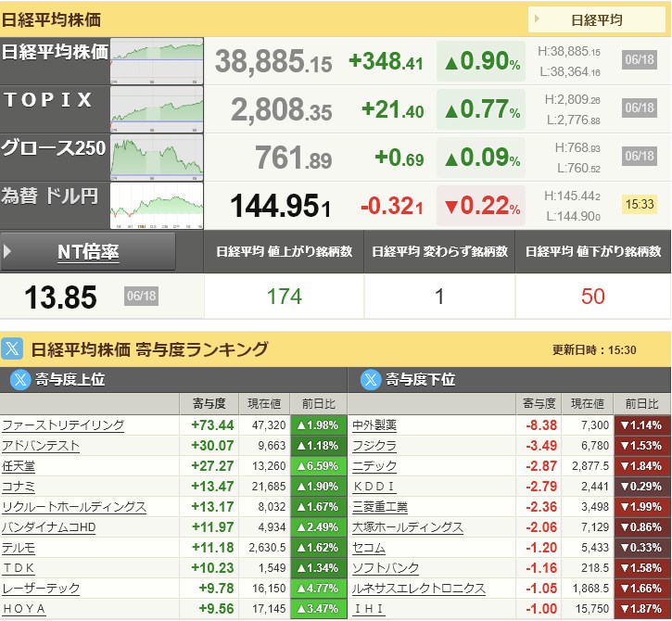
Task: Click the 13.85 NT ratio value
Action: [x=60, y=297]
